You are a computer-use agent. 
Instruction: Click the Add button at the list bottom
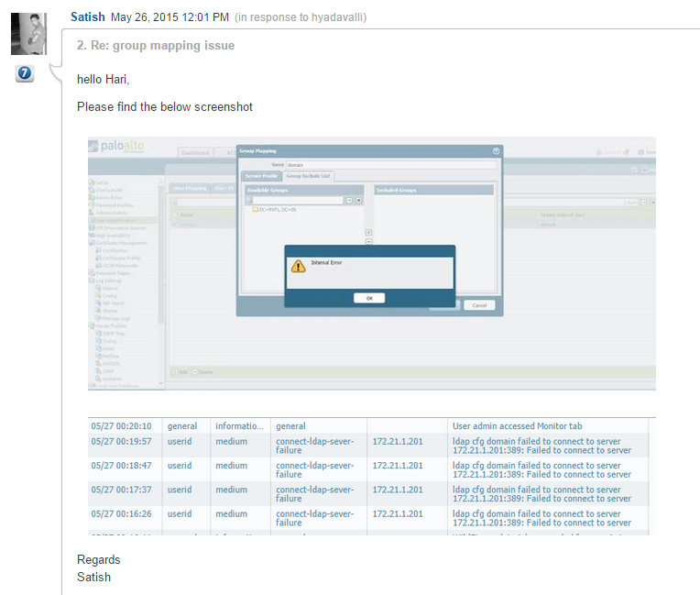180,371
